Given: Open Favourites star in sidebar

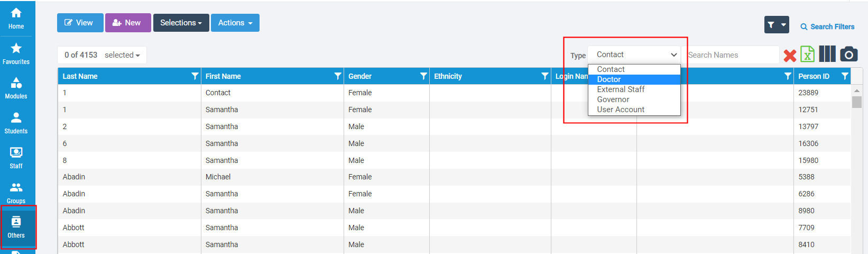Looking at the screenshot, I should click(16, 53).
